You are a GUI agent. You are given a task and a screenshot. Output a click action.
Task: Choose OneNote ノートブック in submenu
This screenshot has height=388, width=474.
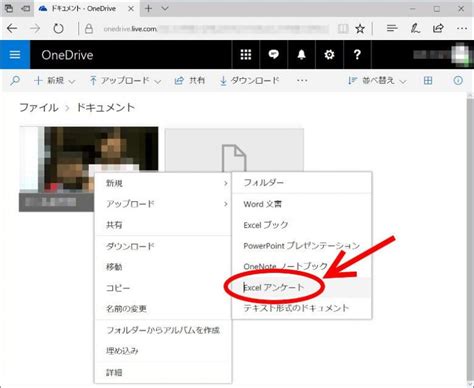pos(302,267)
